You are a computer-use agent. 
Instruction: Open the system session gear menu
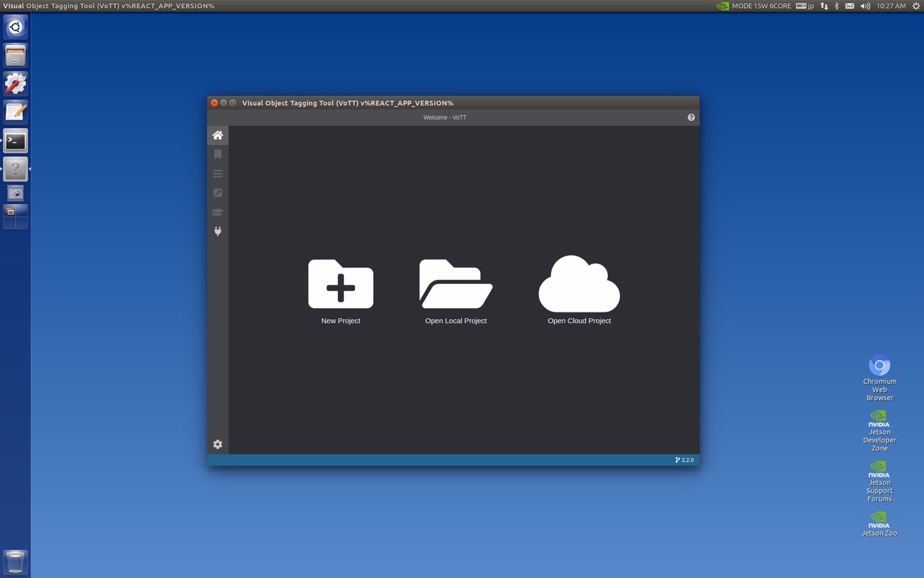[x=916, y=6]
